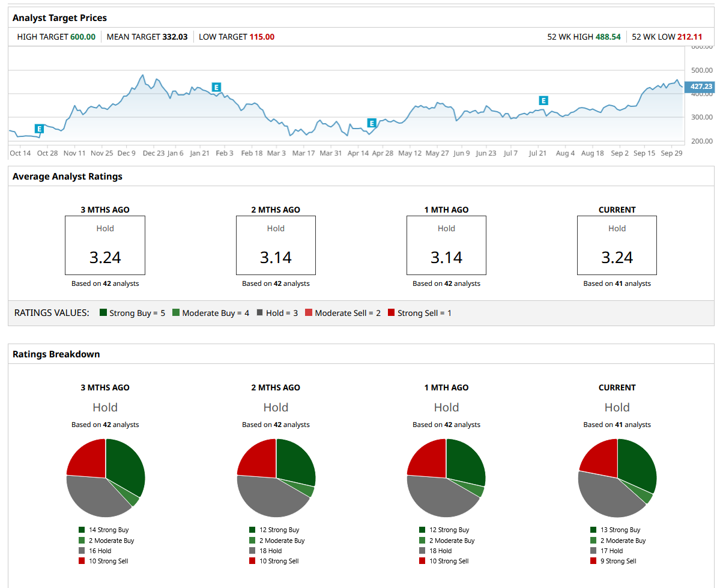Click the earnings marker near Feb 3
The width and height of the screenshot is (717, 588).
coord(216,87)
